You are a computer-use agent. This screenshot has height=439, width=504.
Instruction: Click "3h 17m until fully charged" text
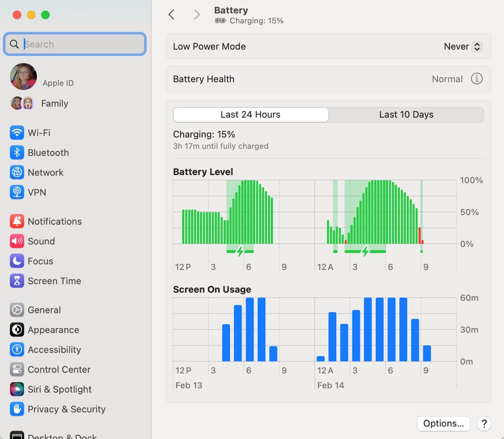click(220, 146)
